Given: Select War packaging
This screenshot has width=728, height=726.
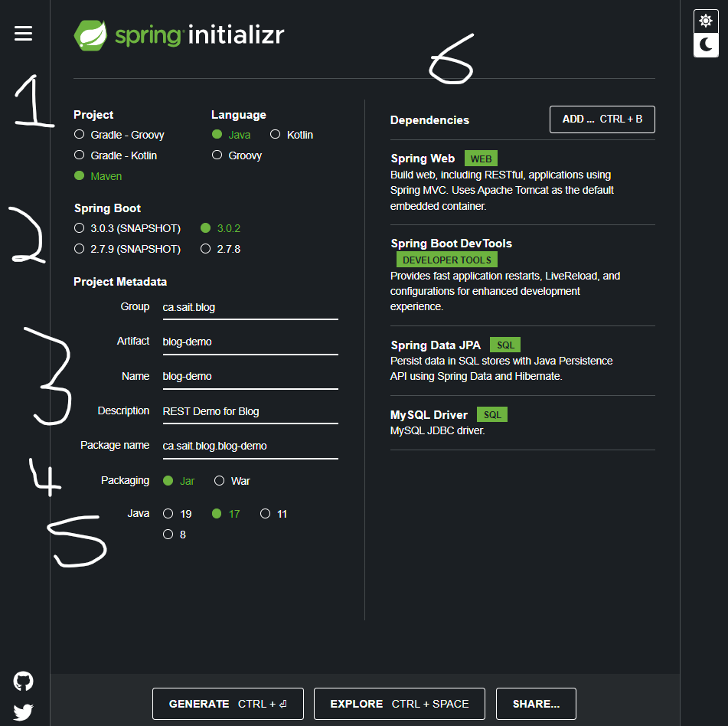Looking at the screenshot, I should [232, 481].
